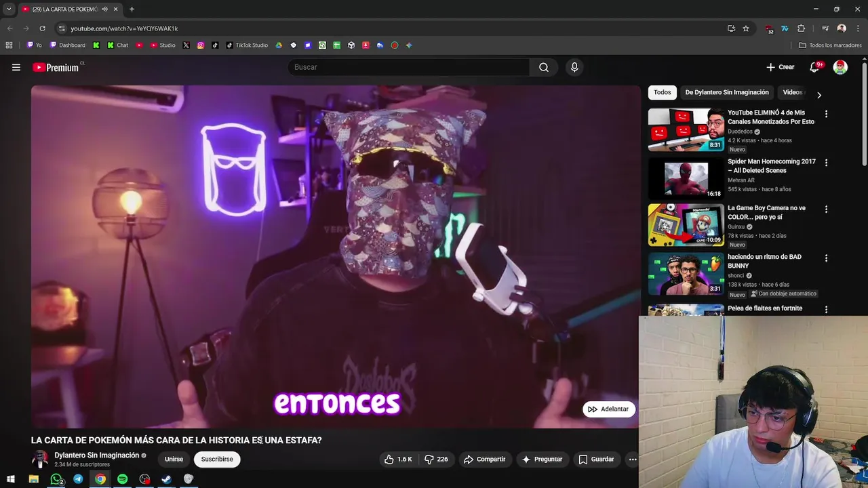
Task: Open the YouTube guide hamburger menu
Action: (x=16, y=67)
